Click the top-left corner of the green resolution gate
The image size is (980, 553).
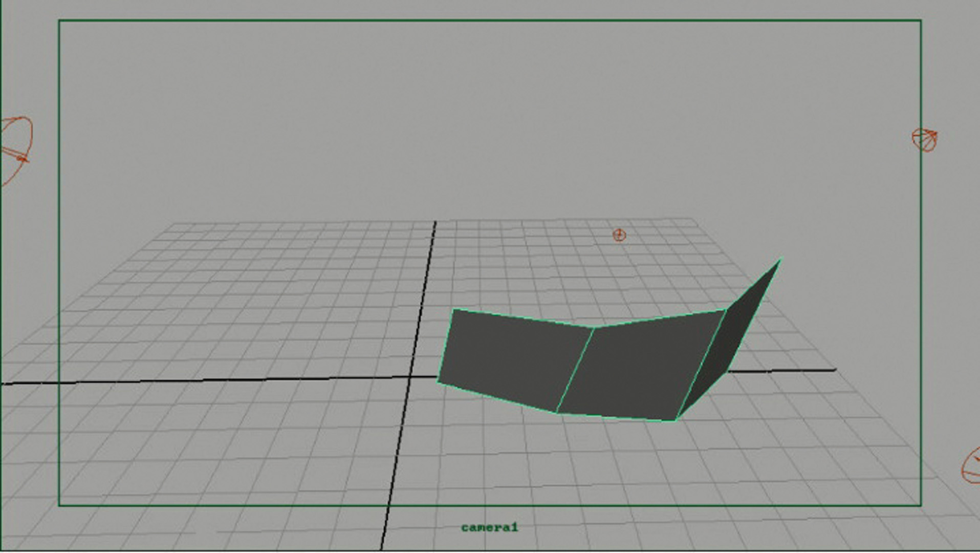(59, 21)
